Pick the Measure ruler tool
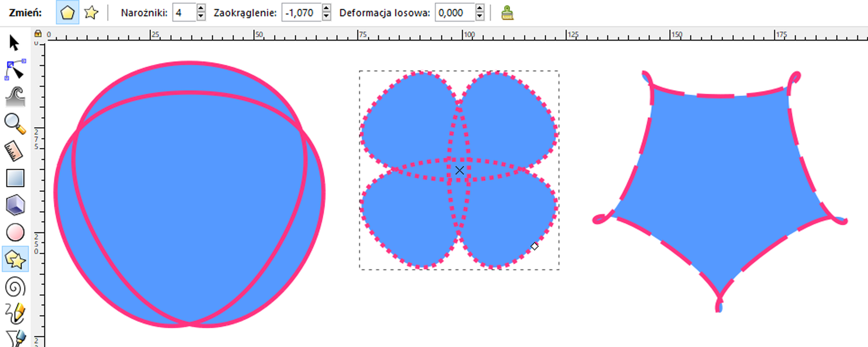This screenshot has width=868, height=347. point(14,151)
